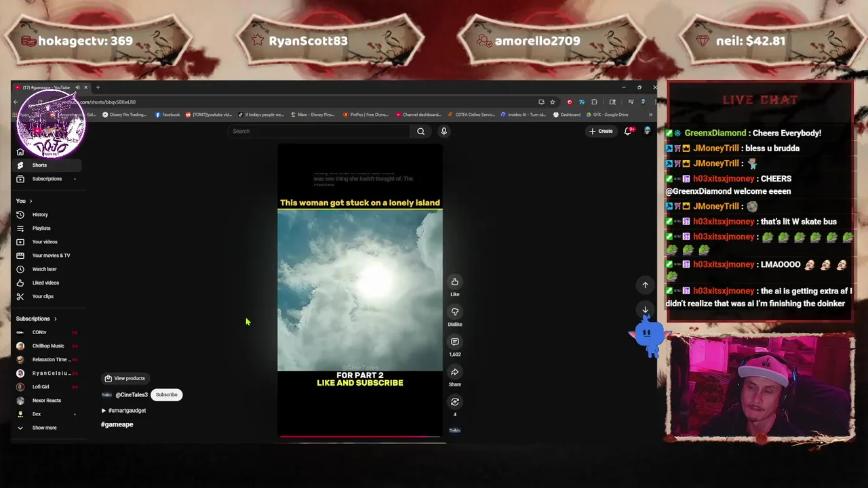Open Your videos in the sidebar
The width and height of the screenshot is (868, 488).
coord(46,242)
